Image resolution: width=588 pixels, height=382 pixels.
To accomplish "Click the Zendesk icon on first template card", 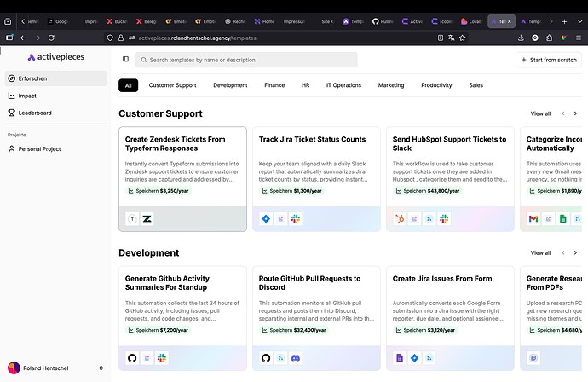I will point(147,219).
